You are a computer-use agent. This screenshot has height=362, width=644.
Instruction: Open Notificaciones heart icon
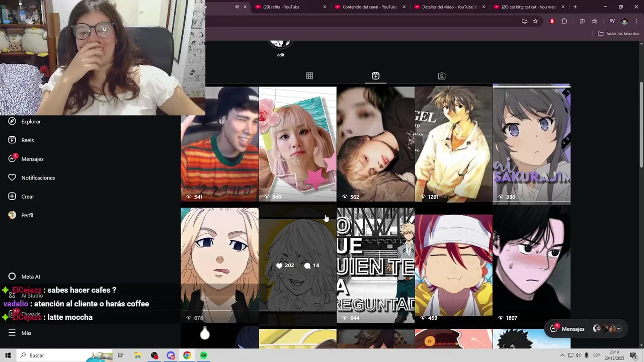(12, 177)
